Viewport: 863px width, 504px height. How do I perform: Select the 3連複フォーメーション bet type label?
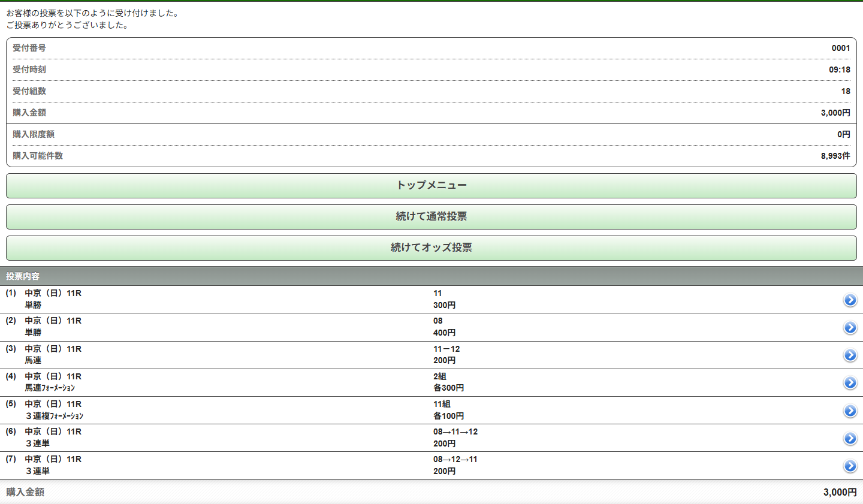(x=54, y=416)
